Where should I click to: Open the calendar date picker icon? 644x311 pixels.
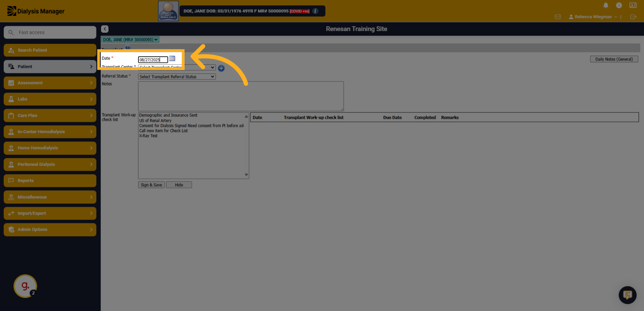[172, 58]
